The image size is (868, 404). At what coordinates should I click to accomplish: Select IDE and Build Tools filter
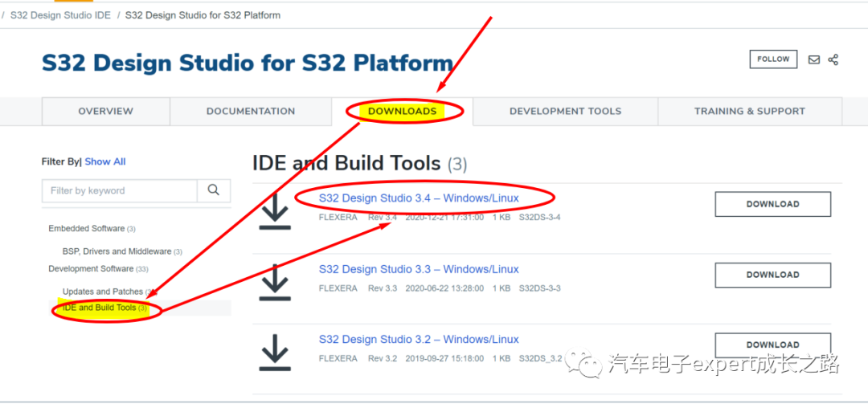coord(105,308)
